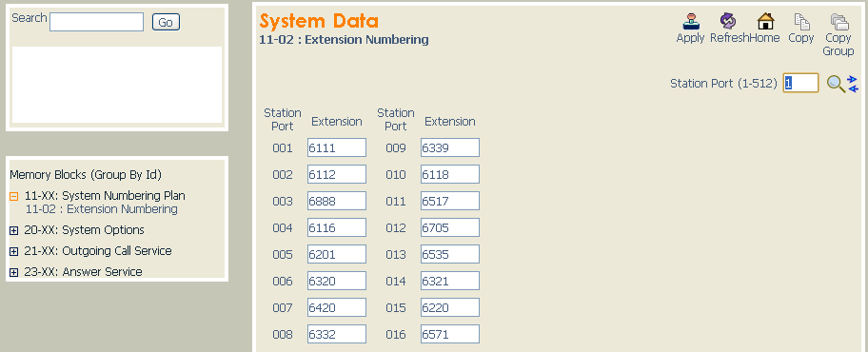This screenshot has width=868, height=352.
Task: Click extension field containing 6220
Action: click(x=450, y=307)
